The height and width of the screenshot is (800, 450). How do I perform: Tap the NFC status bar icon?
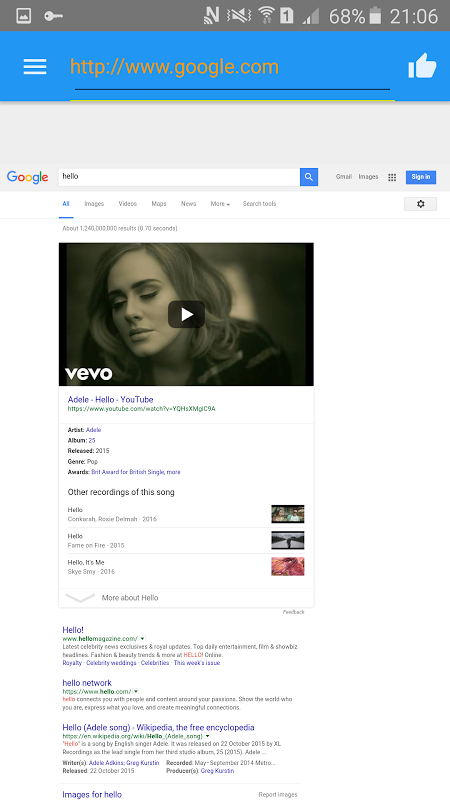tap(211, 16)
